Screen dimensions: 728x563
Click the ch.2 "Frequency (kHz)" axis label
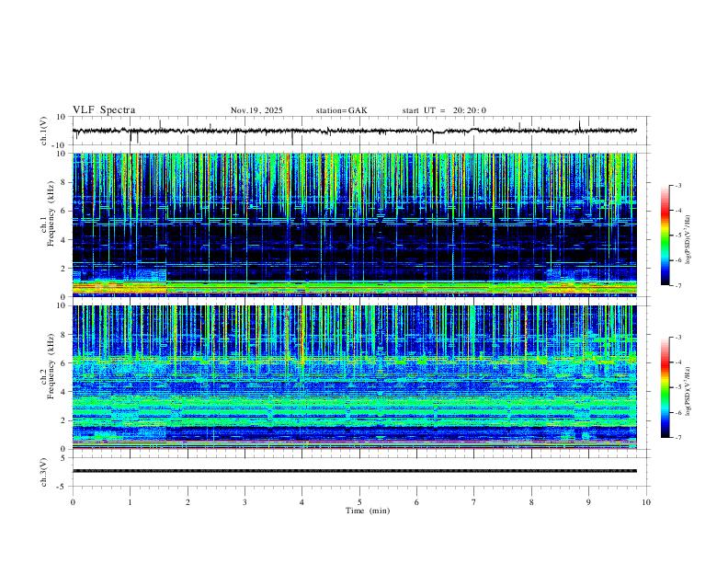(x=51, y=366)
